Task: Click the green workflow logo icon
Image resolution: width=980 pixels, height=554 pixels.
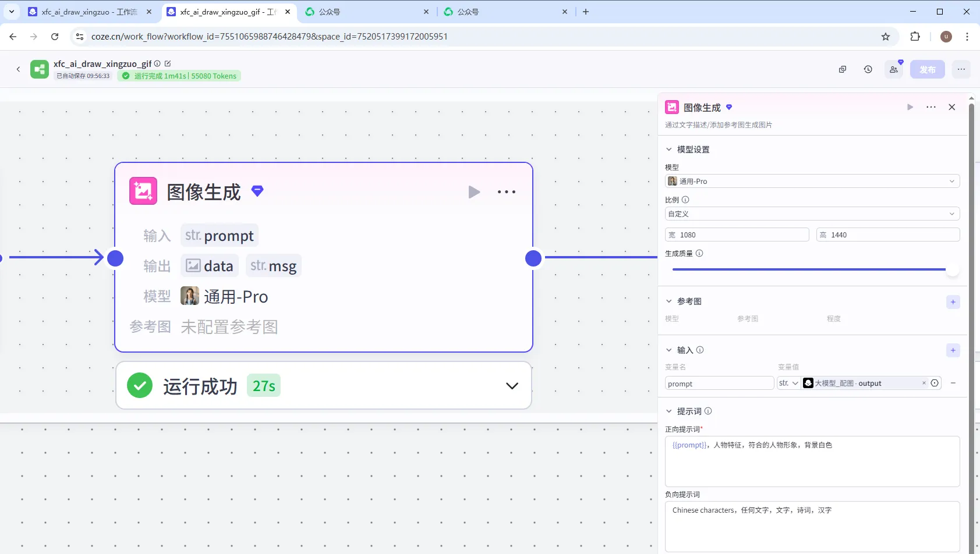Action: pos(40,69)
